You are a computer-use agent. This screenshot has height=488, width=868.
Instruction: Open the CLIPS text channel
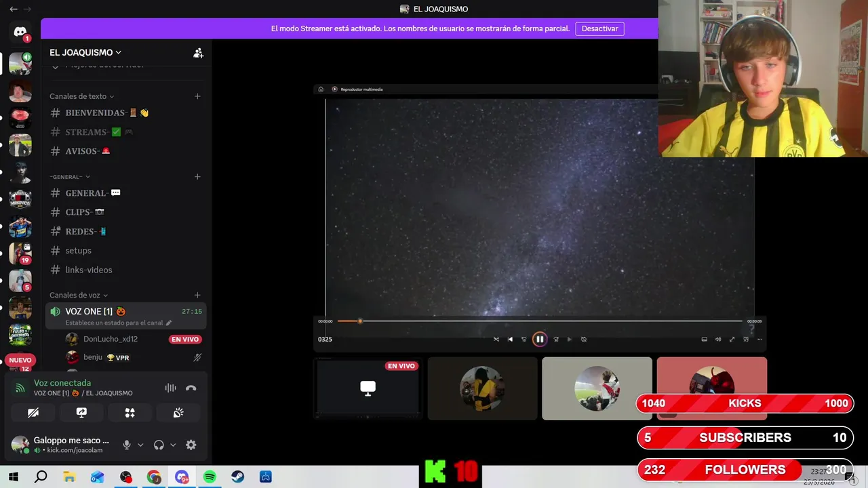(126, 212)
